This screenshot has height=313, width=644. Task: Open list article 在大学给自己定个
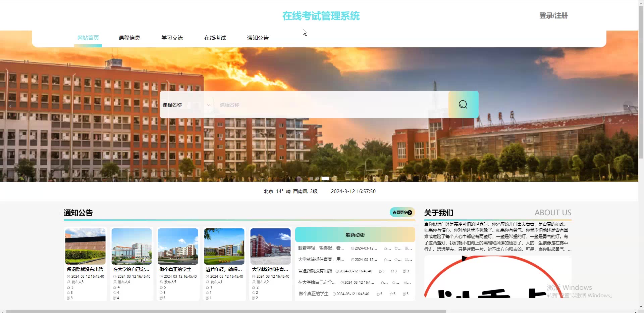317,282
